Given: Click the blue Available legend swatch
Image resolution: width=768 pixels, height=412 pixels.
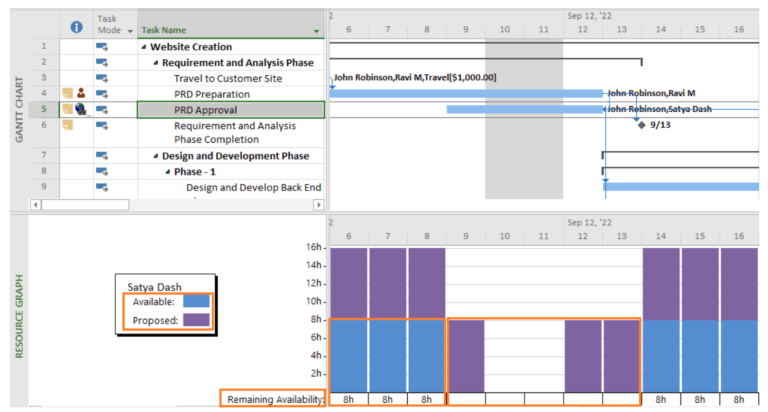Looking at the screenshot, I should [x=196, y=301].
